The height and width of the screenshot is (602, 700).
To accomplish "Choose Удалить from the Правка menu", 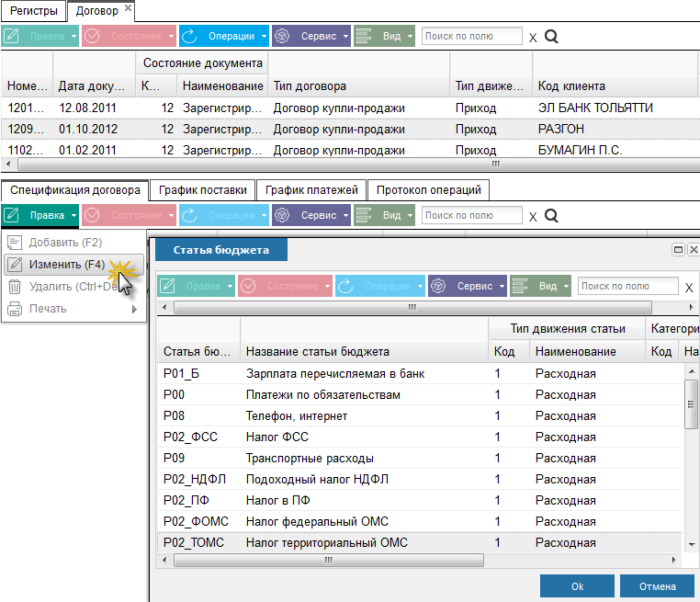I will [74, 286].
